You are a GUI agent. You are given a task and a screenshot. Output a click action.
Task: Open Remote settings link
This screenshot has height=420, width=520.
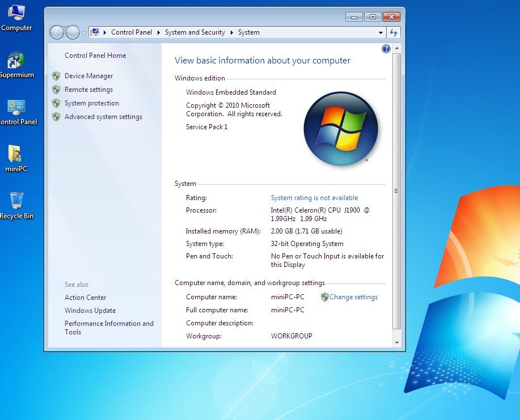tap(88, 90)
